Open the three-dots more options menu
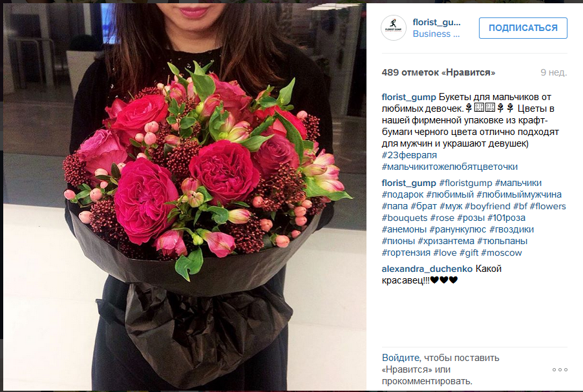The image size is (583, 392). point(560,369)
